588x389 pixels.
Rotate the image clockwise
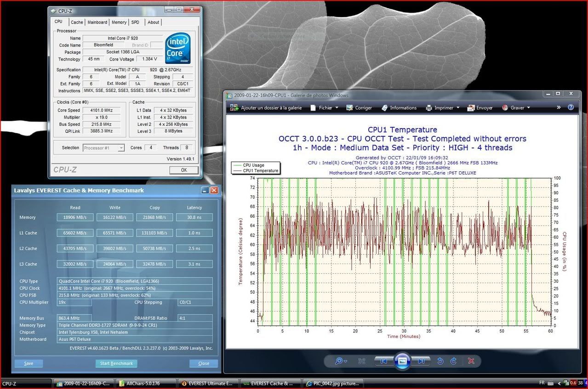point(453,361)
